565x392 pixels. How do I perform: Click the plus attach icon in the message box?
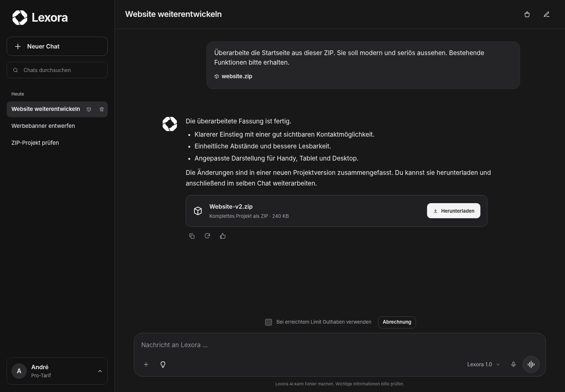pyautogui.click(x=146, y=364)
